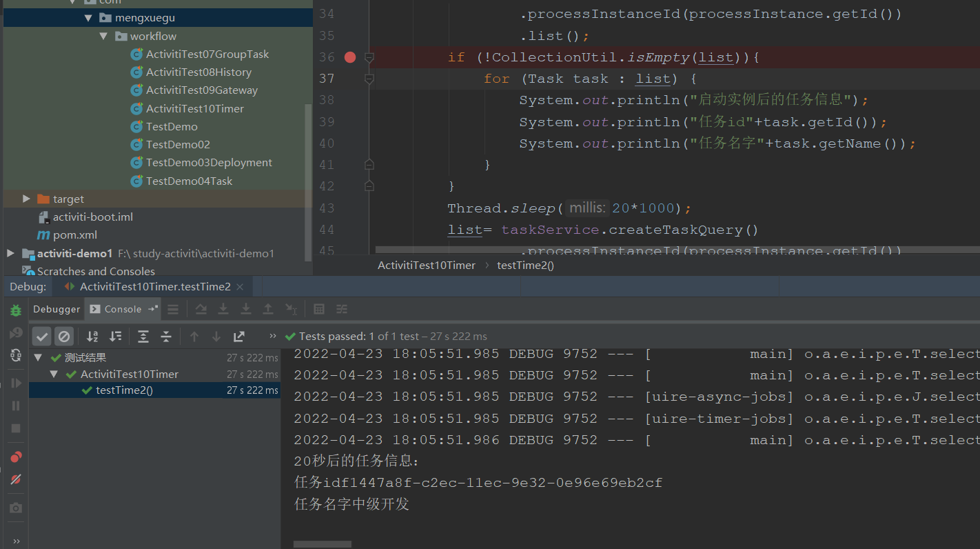Viewport: 980px width, 549px height.
Task: Select the Step Into debugger icon
Action: pyautogui.click(x=223, y=308)
